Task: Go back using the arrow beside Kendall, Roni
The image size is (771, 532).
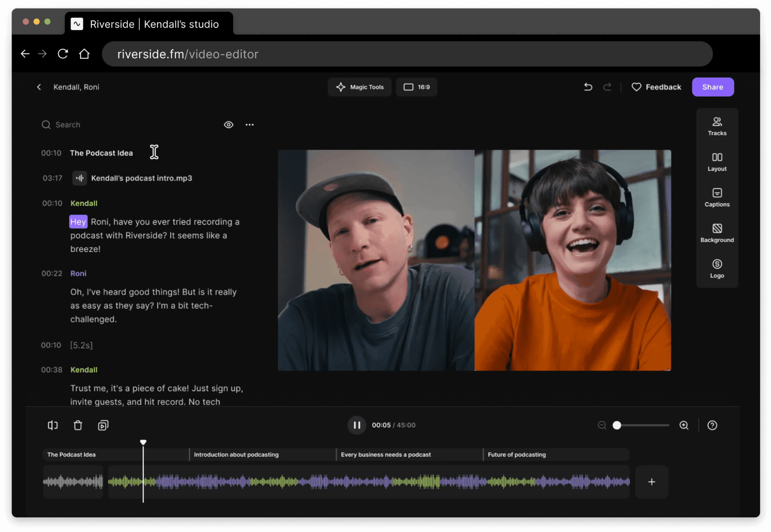Action: tap(39, 87)
